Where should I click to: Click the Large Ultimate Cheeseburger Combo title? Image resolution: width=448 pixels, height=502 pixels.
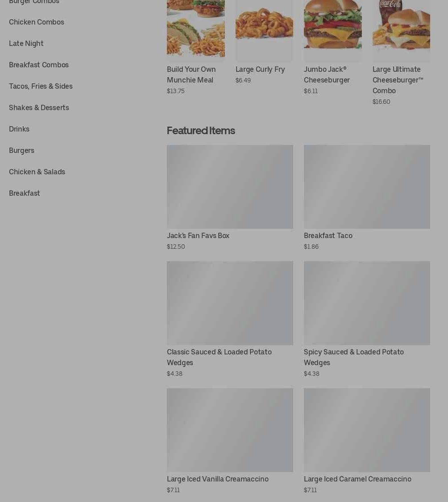click(x=398, y=80)
